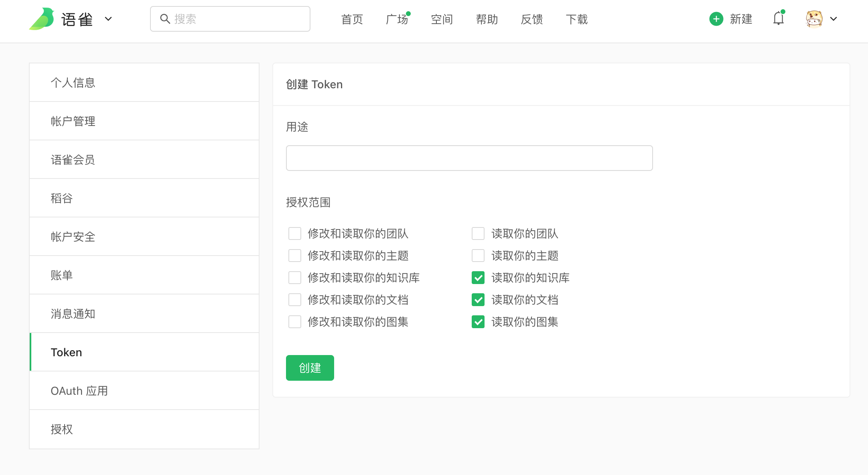Screen dimensions: 868x475
Task: Uncheck read your knowledge bases
Action: 478,278
